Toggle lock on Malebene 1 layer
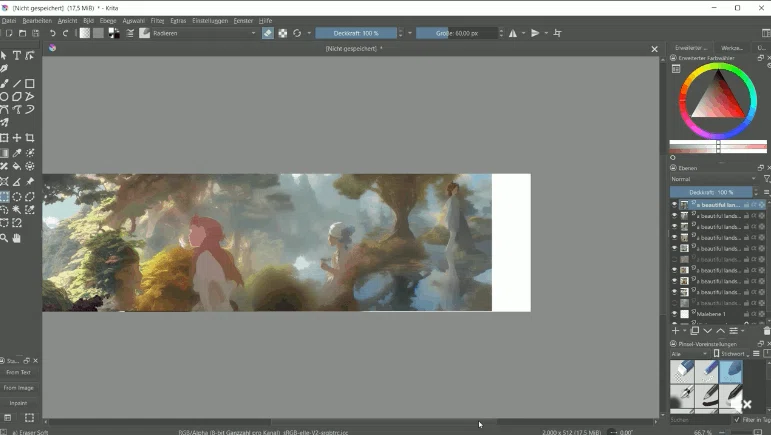The image size is (771, 435). click(746, 314)
